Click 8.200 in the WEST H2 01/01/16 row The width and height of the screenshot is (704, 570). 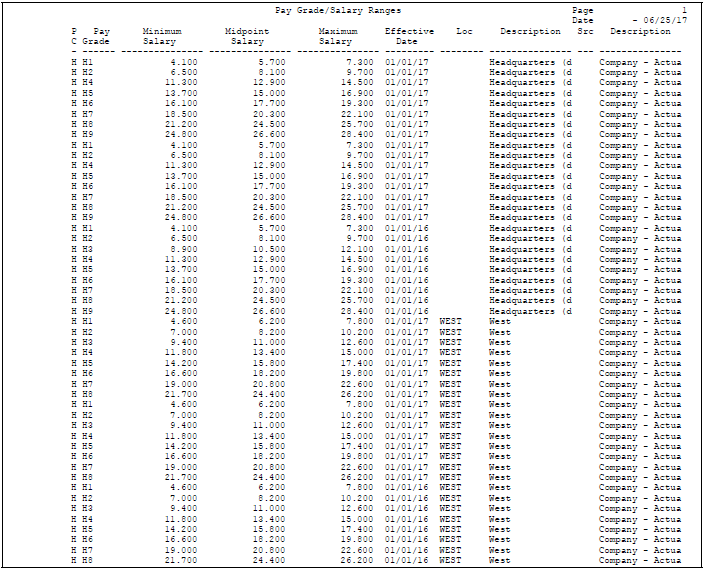(272, 498)
